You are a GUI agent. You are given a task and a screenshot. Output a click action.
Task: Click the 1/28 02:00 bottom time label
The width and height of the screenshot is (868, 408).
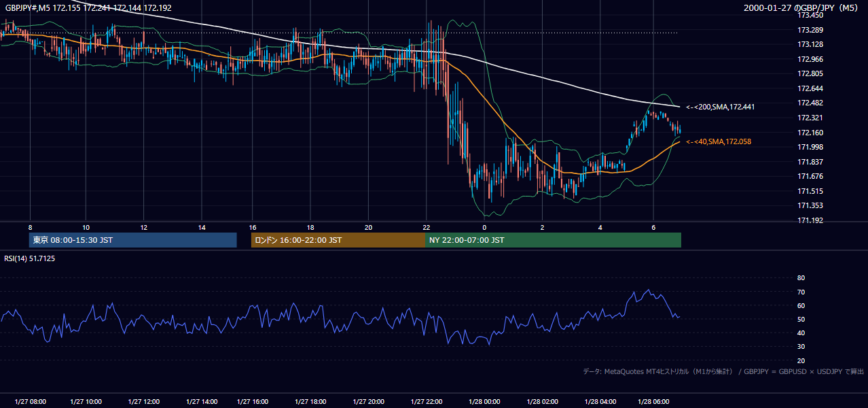point(542,402)
